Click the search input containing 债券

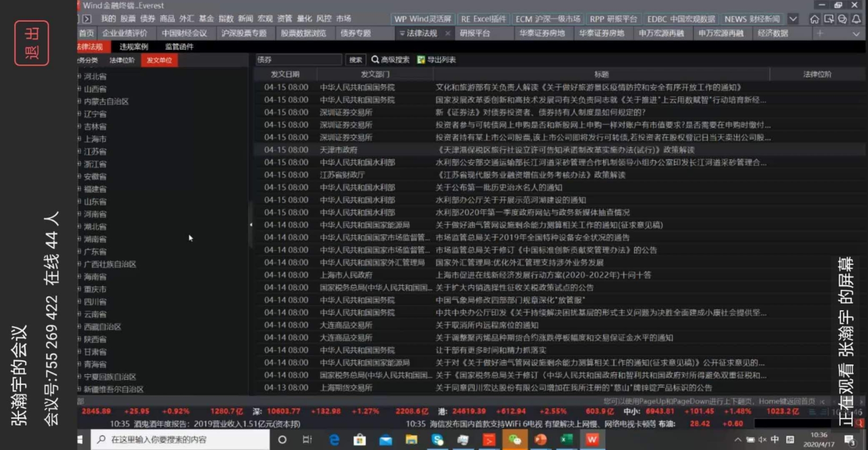(x=298, y=59)
